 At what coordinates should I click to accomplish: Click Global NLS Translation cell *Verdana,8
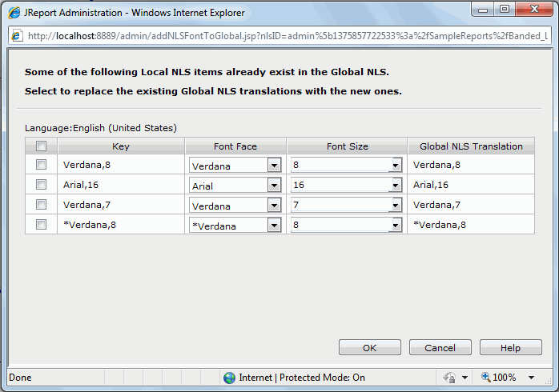point(440,225)
